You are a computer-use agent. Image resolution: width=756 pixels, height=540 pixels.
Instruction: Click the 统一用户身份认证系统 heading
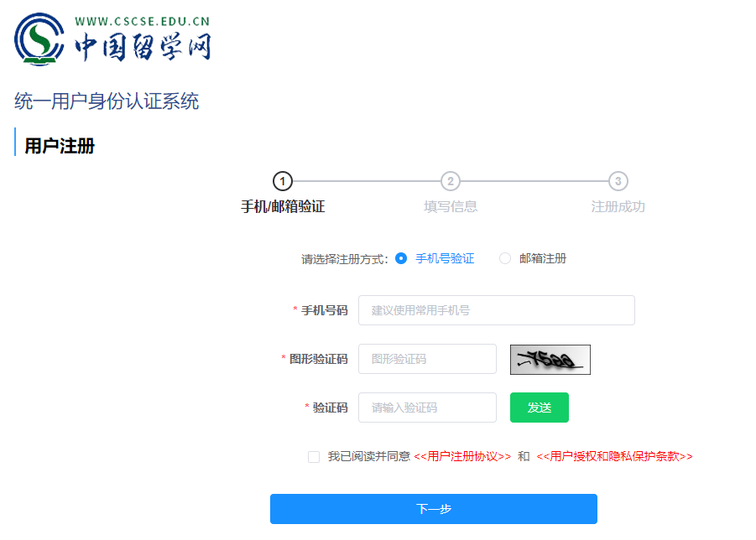[x=107, y=101]
